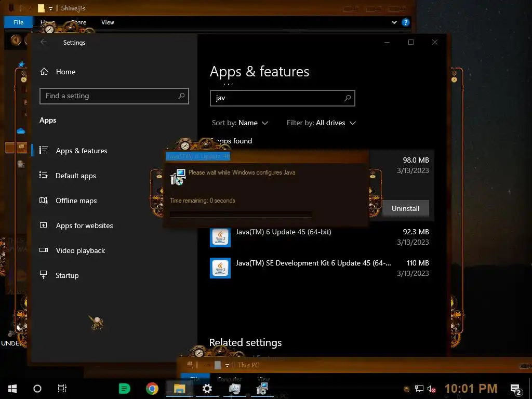Open Settings gear on taskbar
This screenshot has width=532, height=399.
207,389
